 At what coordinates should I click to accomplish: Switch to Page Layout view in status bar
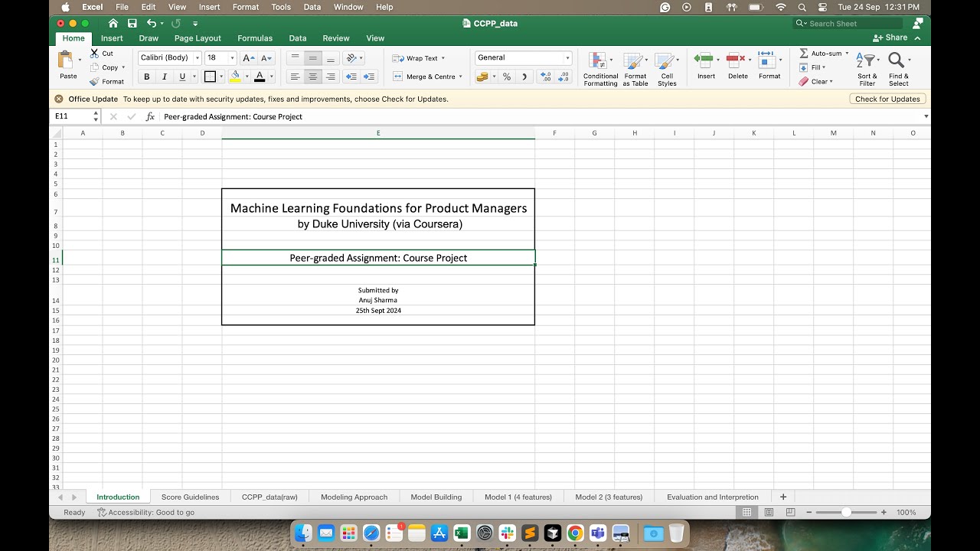769,512
